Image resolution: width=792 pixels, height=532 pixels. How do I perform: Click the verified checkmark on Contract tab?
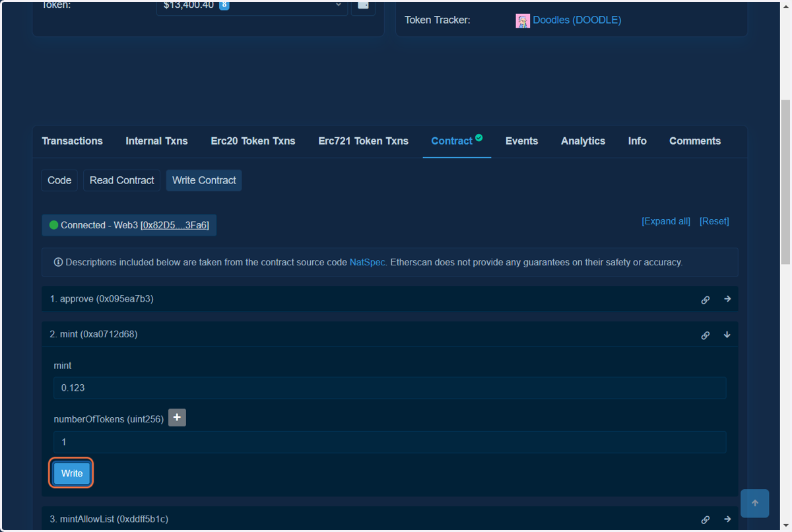(479, 137)
